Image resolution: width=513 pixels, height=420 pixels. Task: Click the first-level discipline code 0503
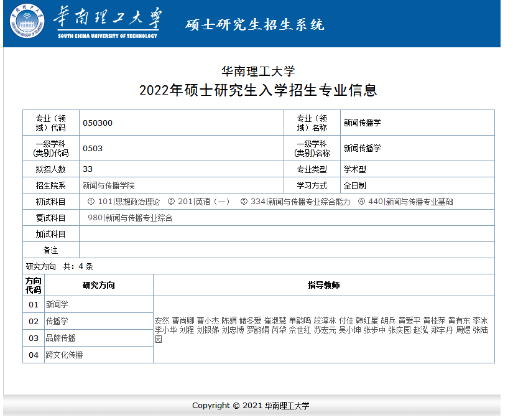[93, 148]
